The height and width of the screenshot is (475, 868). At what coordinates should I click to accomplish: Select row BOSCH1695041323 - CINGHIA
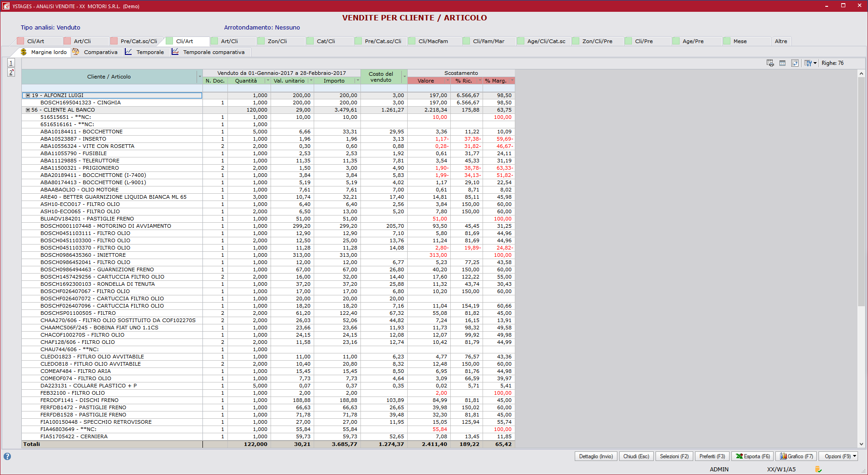coord(268,103)
